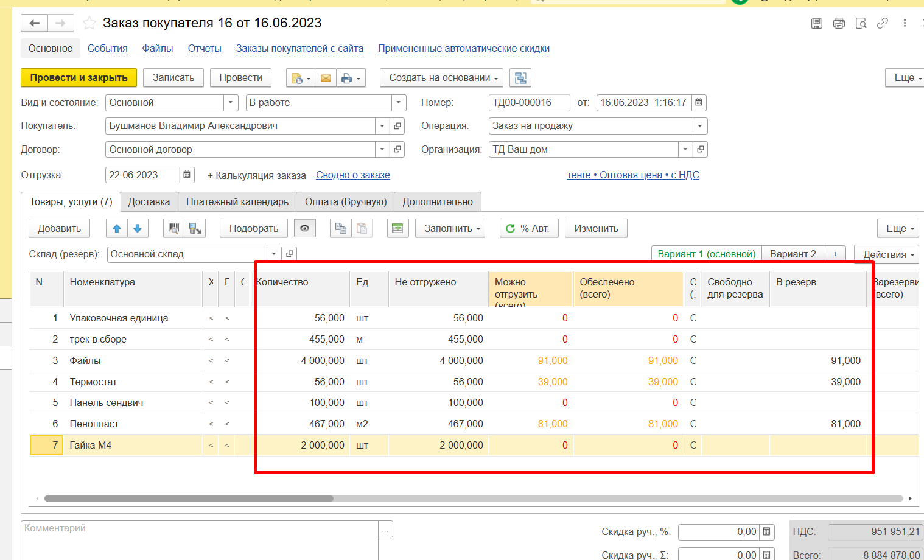Screen dimensions: 924x560
Task: Click the get link chain icon
Action: point(882,24)
